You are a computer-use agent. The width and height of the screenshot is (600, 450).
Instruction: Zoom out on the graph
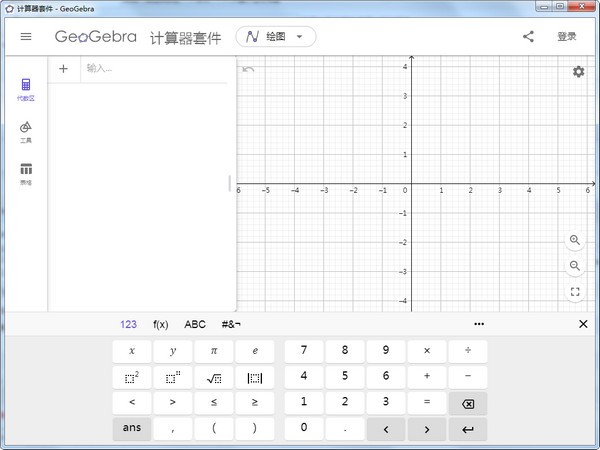[575, 266]
